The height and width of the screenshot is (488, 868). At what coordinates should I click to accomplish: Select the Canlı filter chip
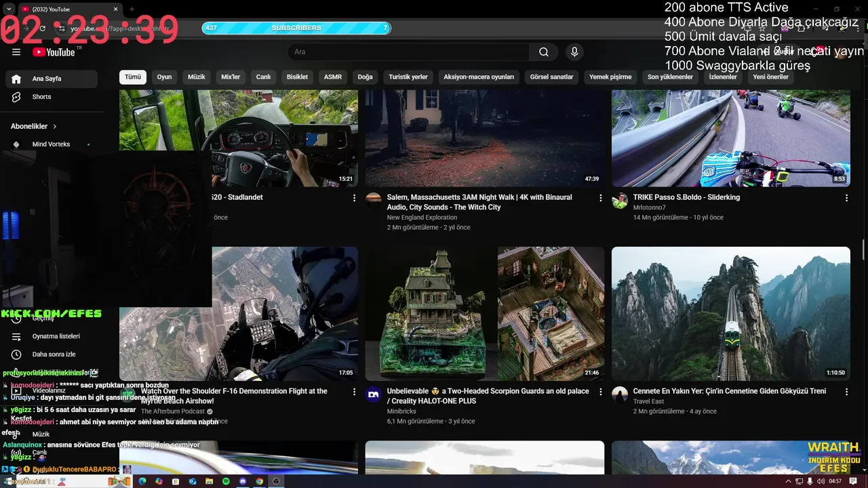(263, 77)
